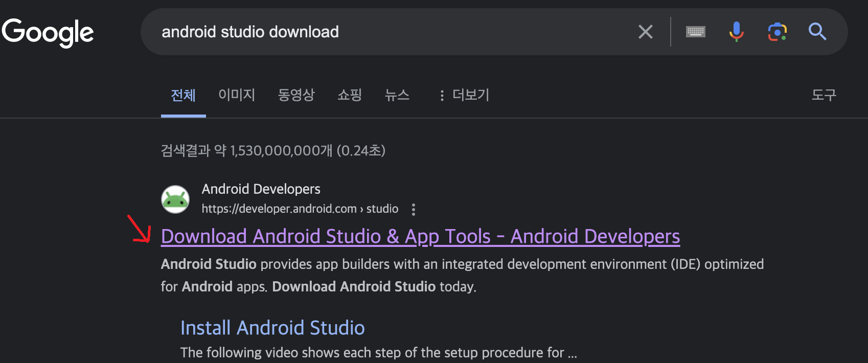Switch to the 쇼핑 tab
Screen dimensions: 868x363
[x=350, y=95]
